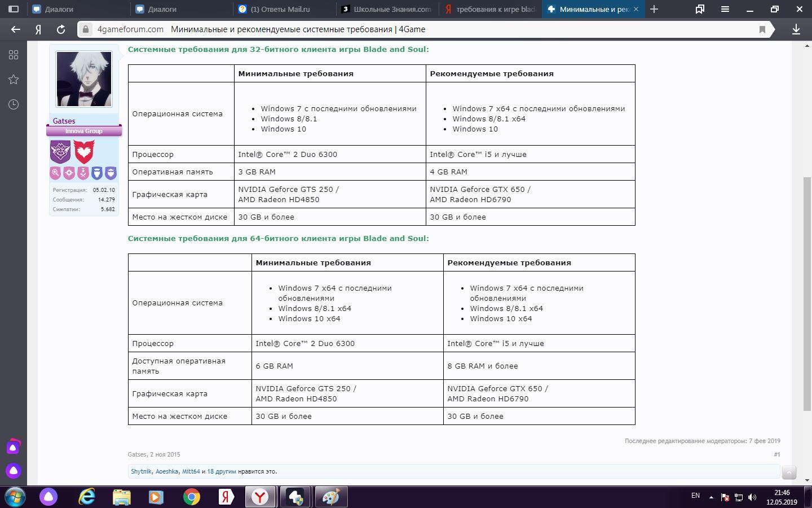Select the 8 GB RAM и более cell
The width and height of the screenshot is (812, 508).
539,366
